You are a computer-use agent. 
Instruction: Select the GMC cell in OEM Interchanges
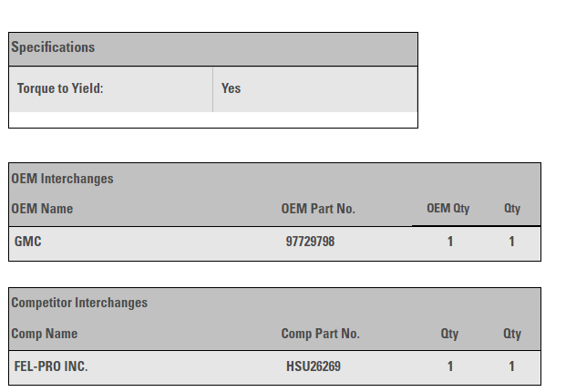(x=28, y=242)
